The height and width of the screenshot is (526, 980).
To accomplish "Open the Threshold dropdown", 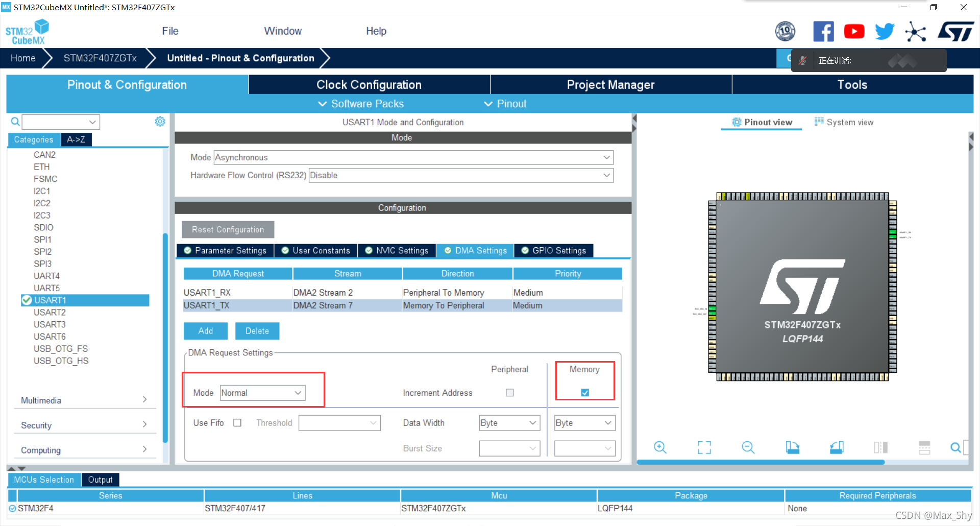I will pyautogui.click(x=339, y=423).
